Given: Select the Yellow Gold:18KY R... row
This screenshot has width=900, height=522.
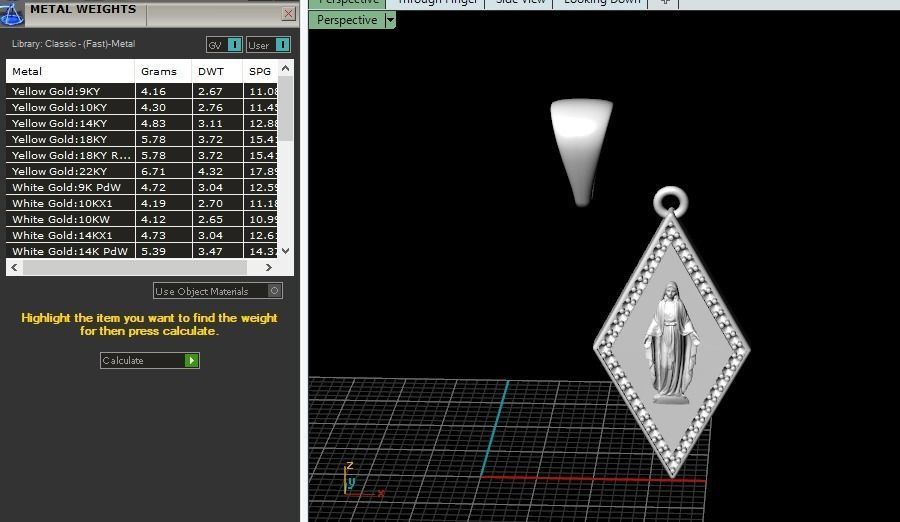Looking at the screenshot, I should pos(142,156).
